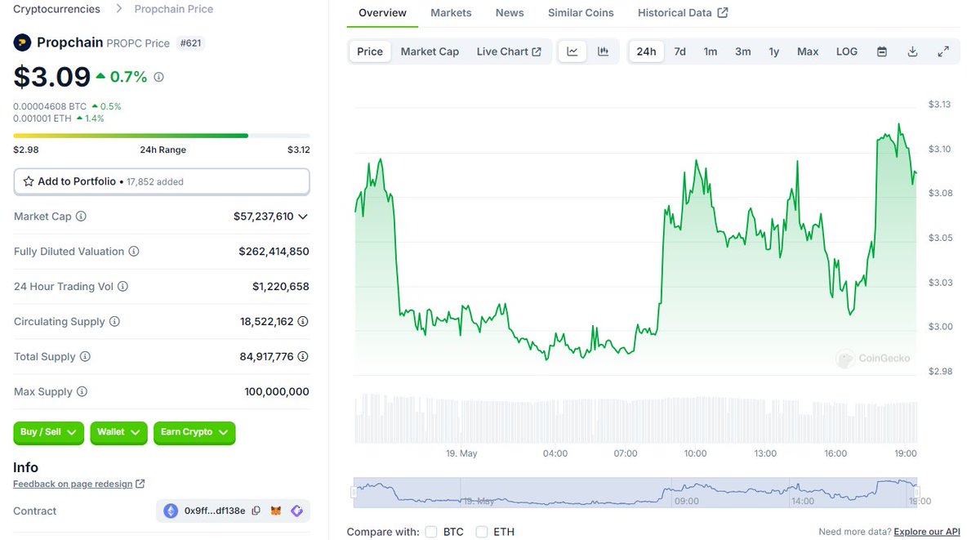
Task: Click the $262,414,850 valuation value
Action: (274, 252)
